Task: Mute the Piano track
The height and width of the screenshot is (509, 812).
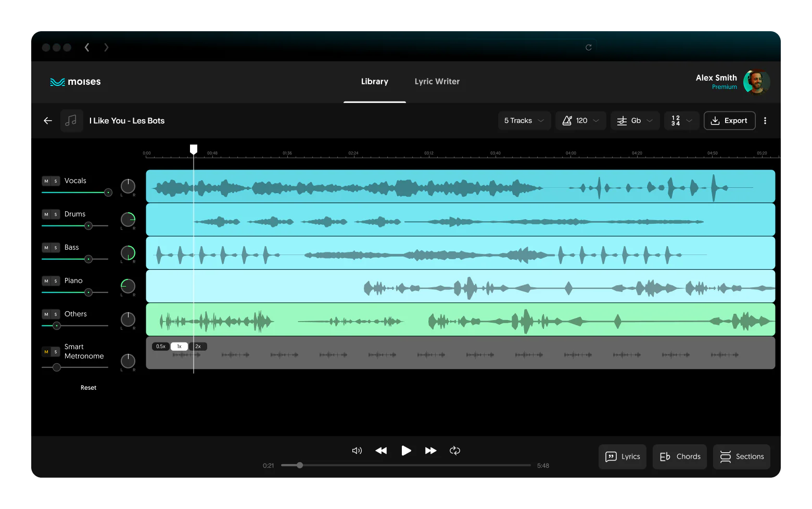Action: point(46,281)
